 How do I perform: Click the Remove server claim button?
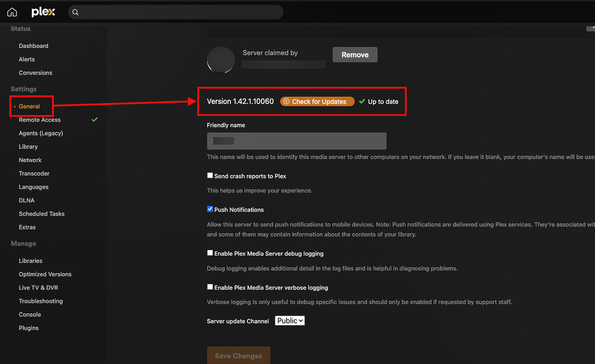coord(355,55)
